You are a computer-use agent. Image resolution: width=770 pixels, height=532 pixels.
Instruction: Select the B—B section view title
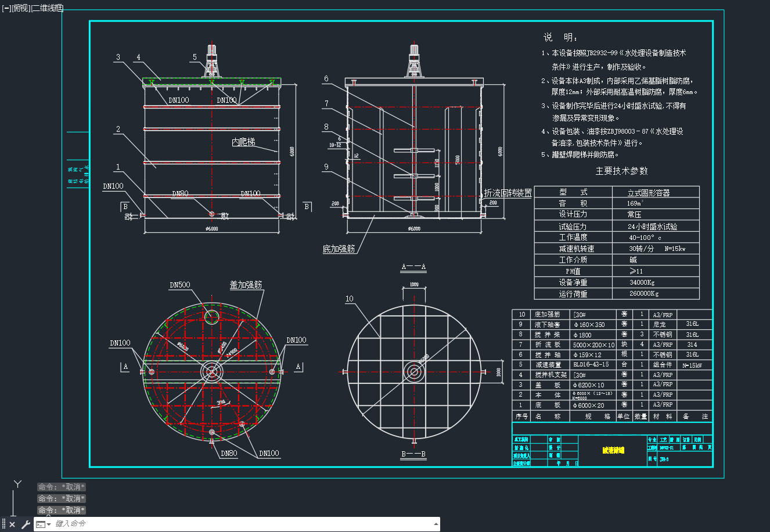[414, 454]
